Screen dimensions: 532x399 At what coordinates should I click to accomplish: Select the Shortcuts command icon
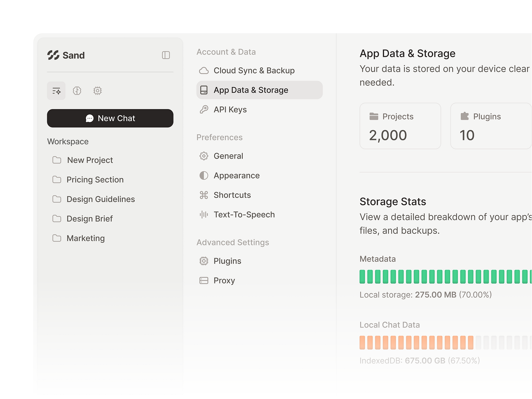(203, 195)
